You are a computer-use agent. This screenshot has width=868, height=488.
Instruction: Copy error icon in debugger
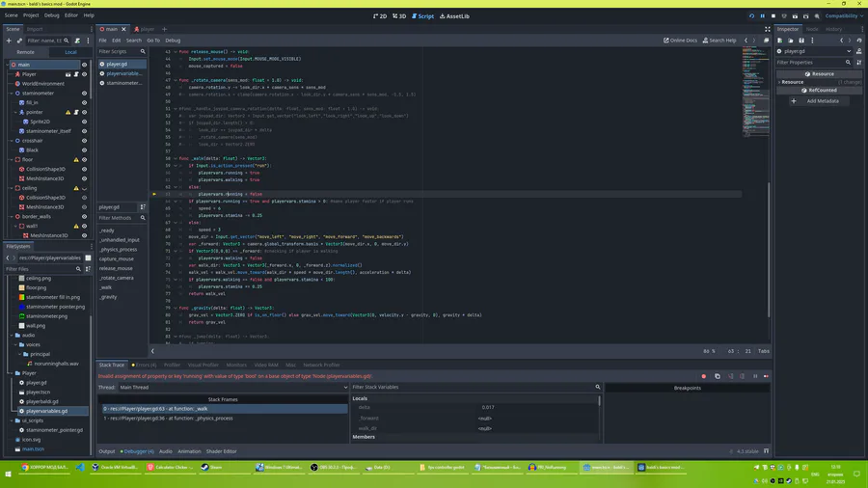717,376
